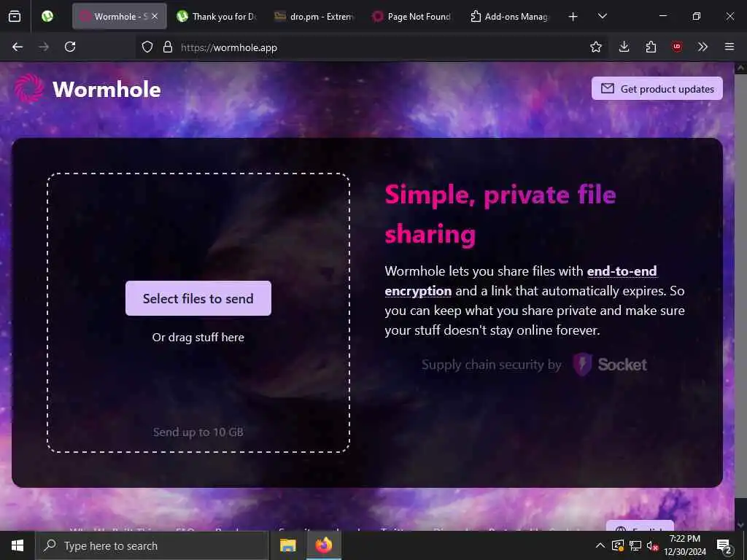Switch to the dro.pm tab
This screenshot has height=560, width=747.
point(315,17)
